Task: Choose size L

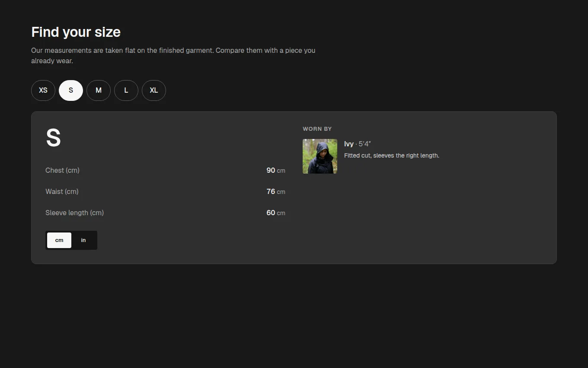Action: click(126, 90)
